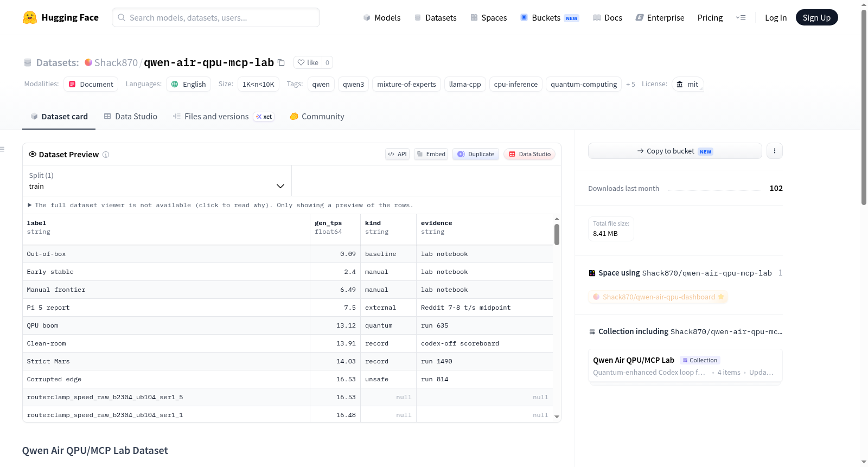The image size is (868, 467).
Task: Open the navigation overflow menu icon
Action: tap(741, 17)
